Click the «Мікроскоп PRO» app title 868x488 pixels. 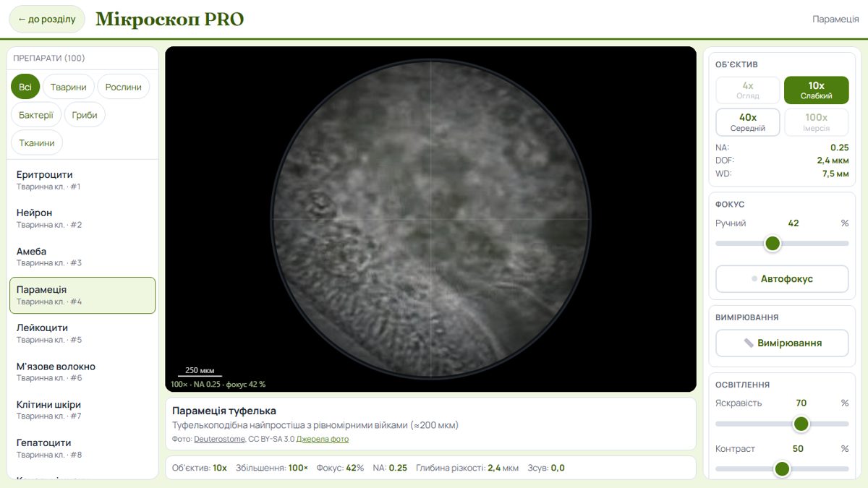[170, 20]
